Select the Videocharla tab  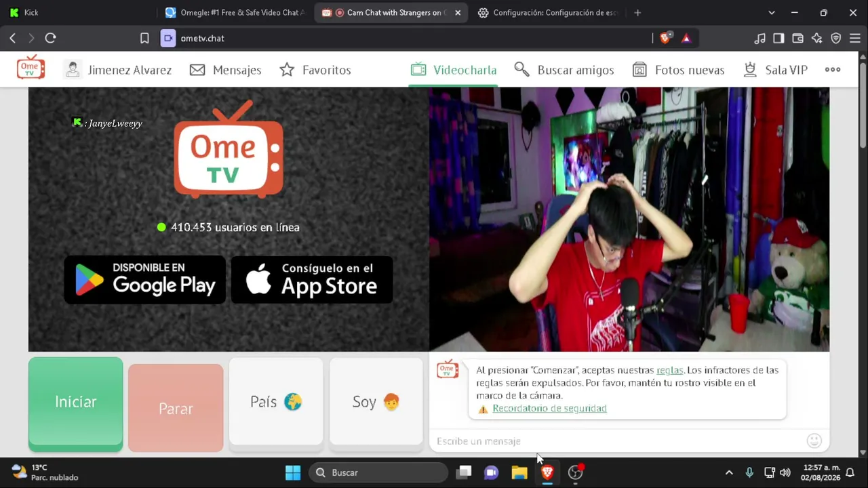tap(454, 70)
